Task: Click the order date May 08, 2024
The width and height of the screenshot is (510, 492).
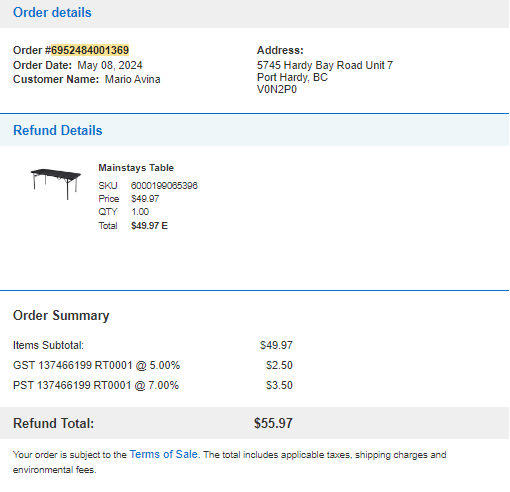Action: tap(110, 65)
